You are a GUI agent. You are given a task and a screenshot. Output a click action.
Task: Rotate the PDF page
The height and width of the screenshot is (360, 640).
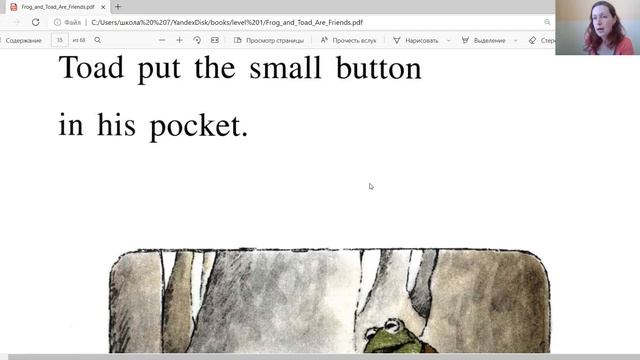click(197, 40)
